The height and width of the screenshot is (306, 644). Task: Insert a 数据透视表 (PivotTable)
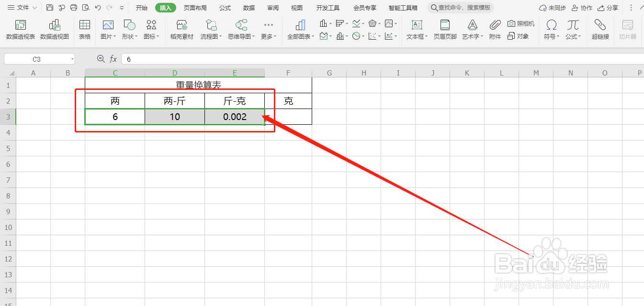coord(20,29)
